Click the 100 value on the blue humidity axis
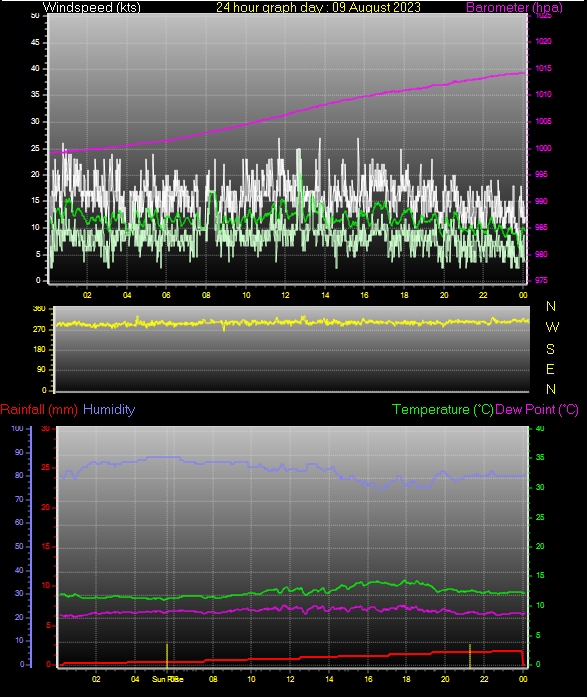Viewport: 587px width, 697px height. coord(17,429)
